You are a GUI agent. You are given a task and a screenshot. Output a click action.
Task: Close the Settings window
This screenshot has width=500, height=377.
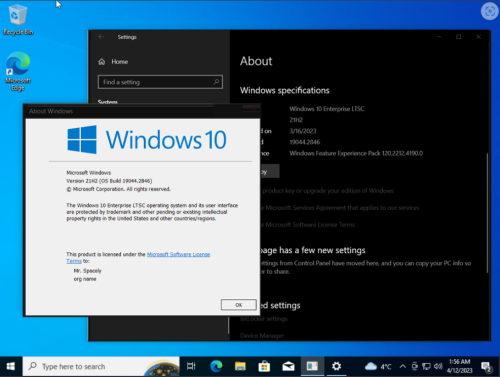[x=479, y=37]
